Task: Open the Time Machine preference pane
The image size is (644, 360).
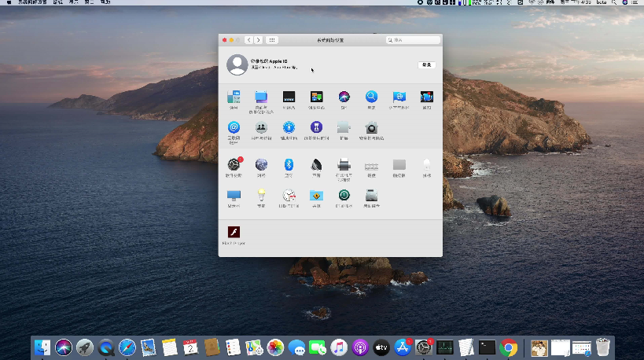Action: [x=344, y=195]
